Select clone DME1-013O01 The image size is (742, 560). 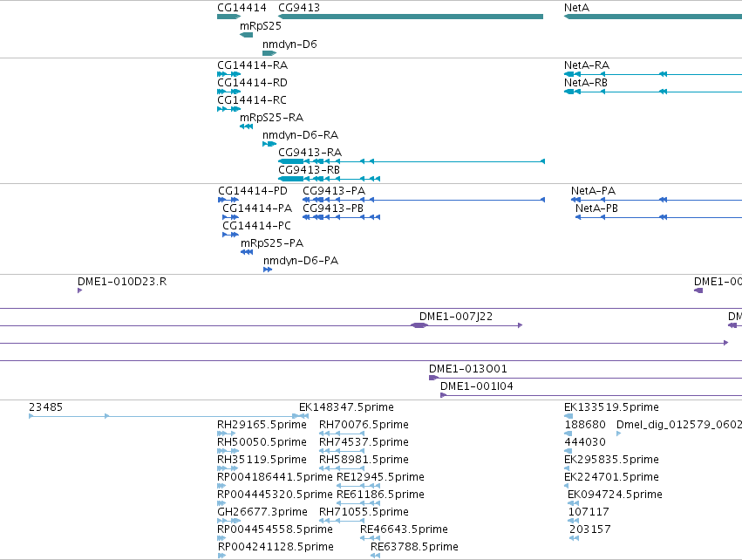pos(468,369)
